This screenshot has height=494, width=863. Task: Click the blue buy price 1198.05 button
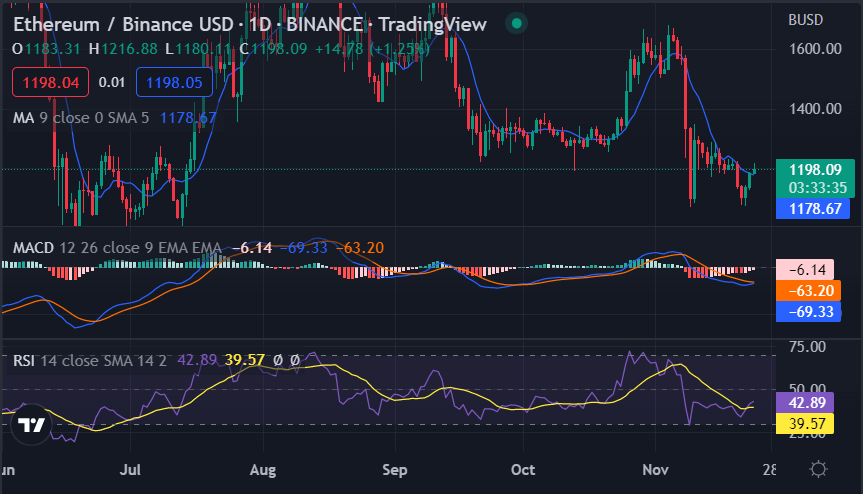(174, 83)
